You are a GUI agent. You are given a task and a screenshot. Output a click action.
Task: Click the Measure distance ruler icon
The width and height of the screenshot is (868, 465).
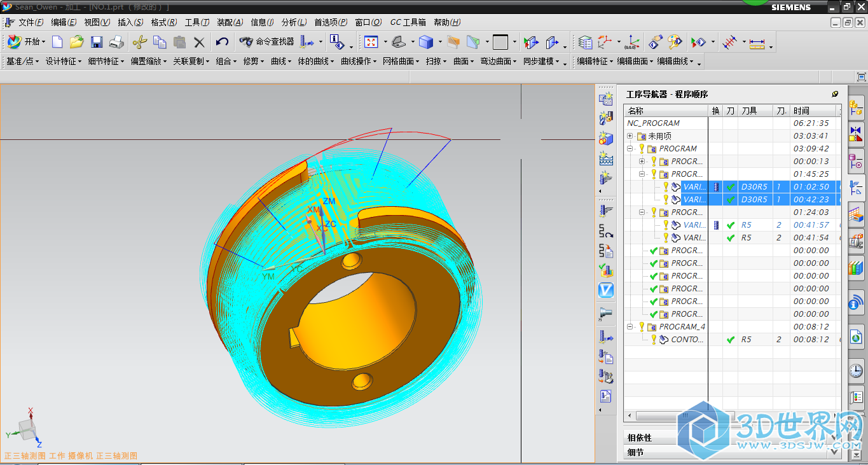point(757,43)
